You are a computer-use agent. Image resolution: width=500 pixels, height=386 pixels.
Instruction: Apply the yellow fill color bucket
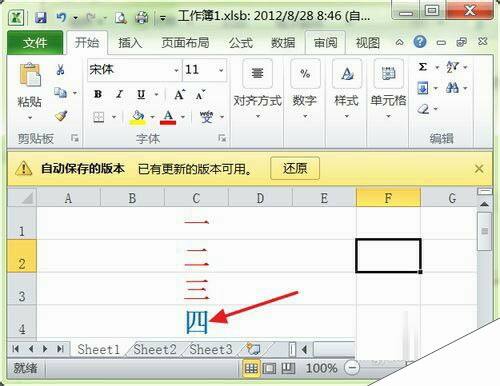pyautogui.click(x=138, y=117)
